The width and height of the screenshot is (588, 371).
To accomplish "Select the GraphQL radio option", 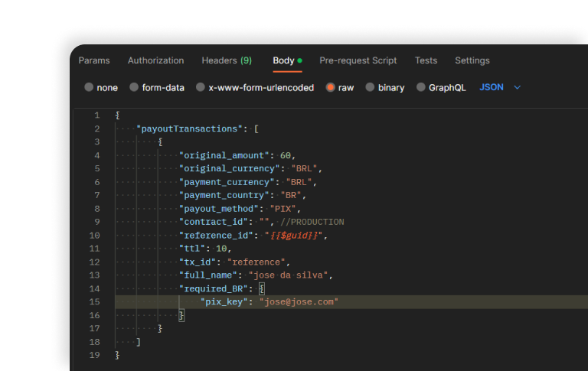I will (421, 87).
